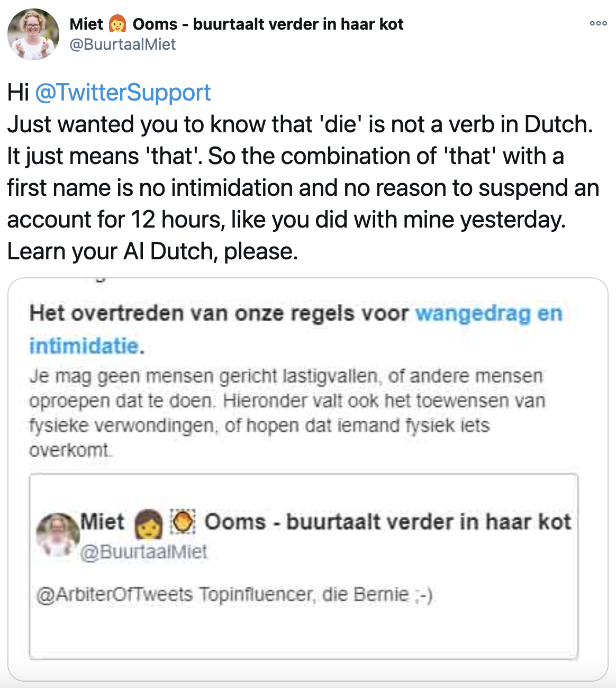Open the @TwitterSupport mention link
The image size is (616, 688).
(123, 93)
